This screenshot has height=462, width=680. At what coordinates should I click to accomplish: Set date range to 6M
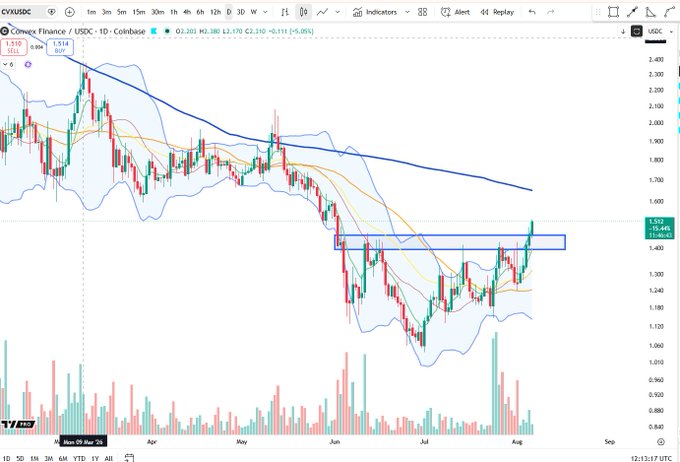(x=63, y=458)
